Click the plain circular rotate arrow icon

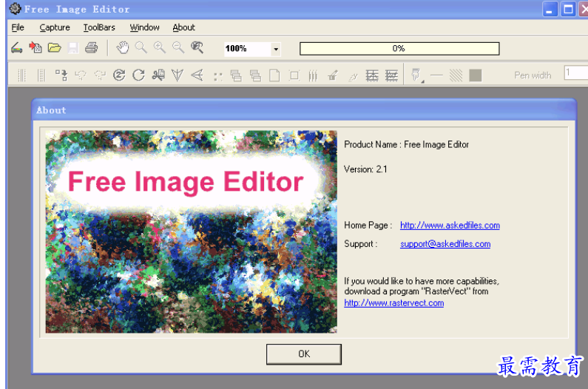[x=138, y=75]
